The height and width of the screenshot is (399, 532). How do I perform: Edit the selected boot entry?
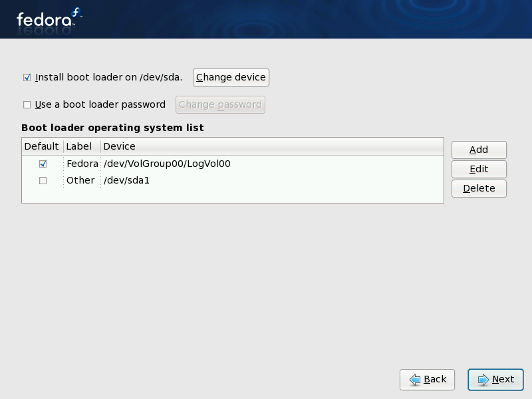coord(479,169)
